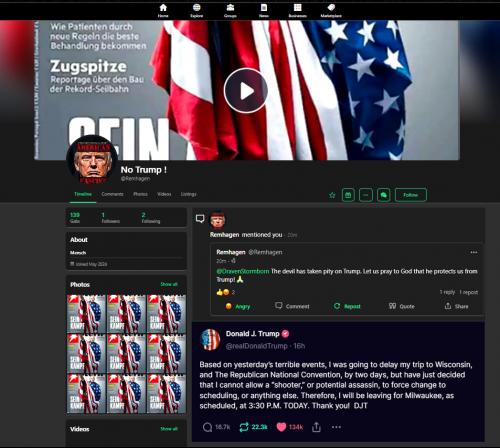Click the reply bubble icon on Trump's tweet

207,427
